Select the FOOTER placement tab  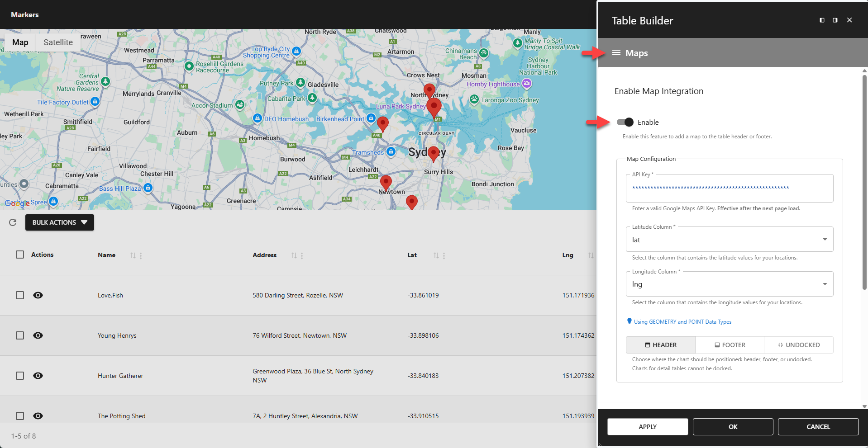point(730,344)
